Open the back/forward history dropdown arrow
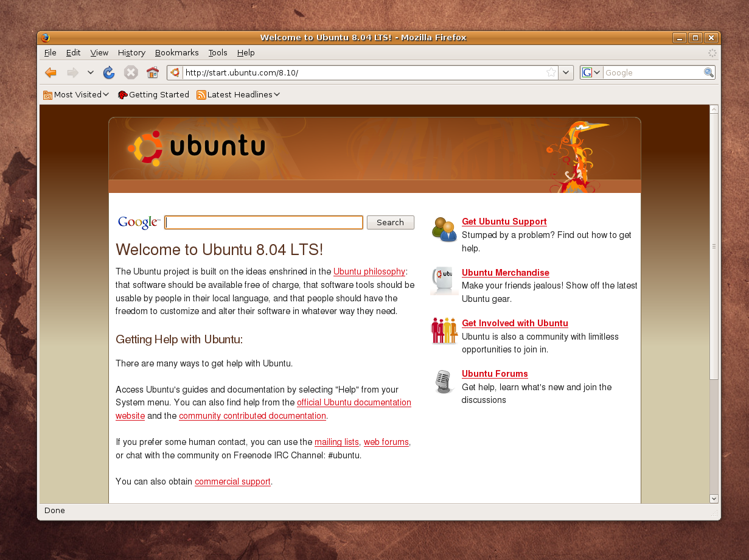 click(x=91, y=73)
